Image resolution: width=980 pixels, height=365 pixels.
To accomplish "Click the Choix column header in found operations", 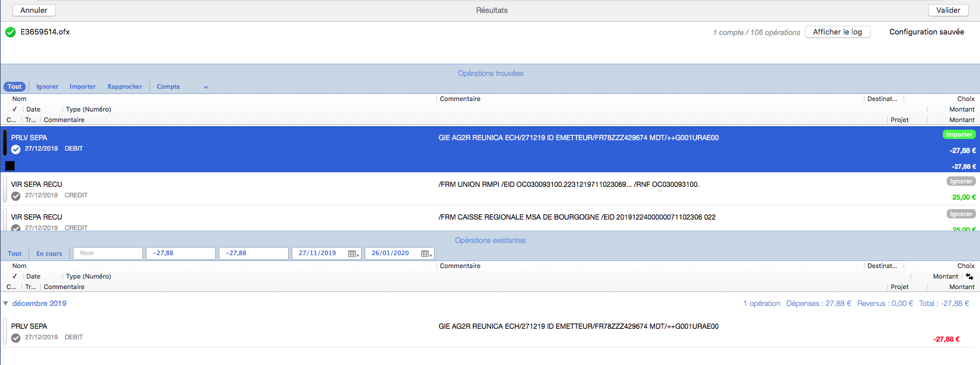I will click(x=966, y=99).
